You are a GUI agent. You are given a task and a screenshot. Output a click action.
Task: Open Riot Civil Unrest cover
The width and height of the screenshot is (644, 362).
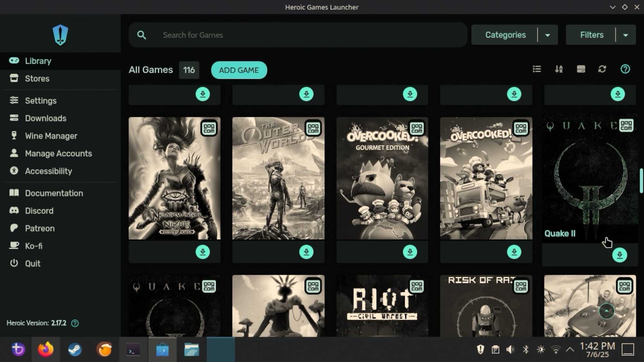coord(382,306)
